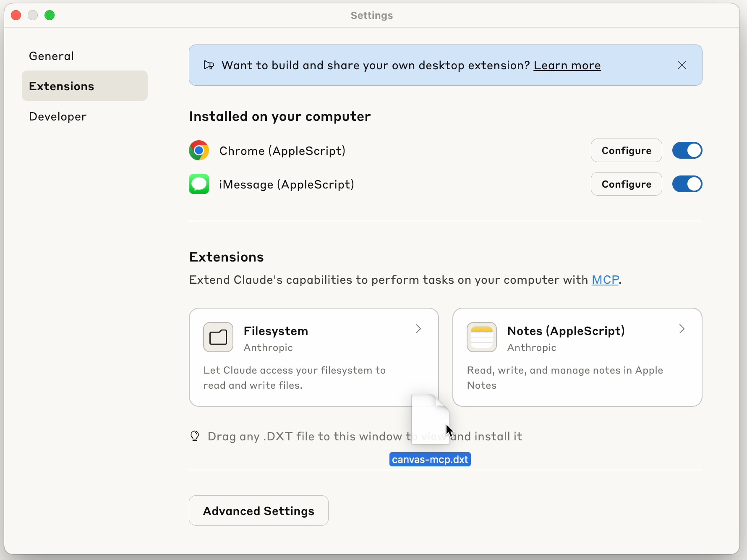Click the Apple Notes icon
Viewport: 747px width, 560px height.
click(482, 337)
